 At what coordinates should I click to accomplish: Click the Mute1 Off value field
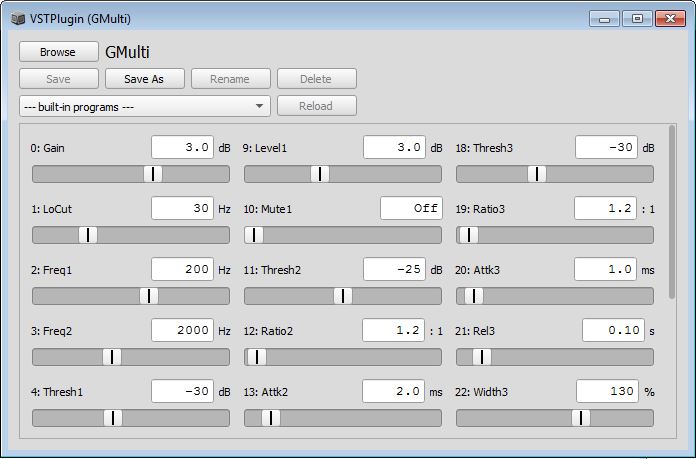pyautogui.click(x=410, y=208)
